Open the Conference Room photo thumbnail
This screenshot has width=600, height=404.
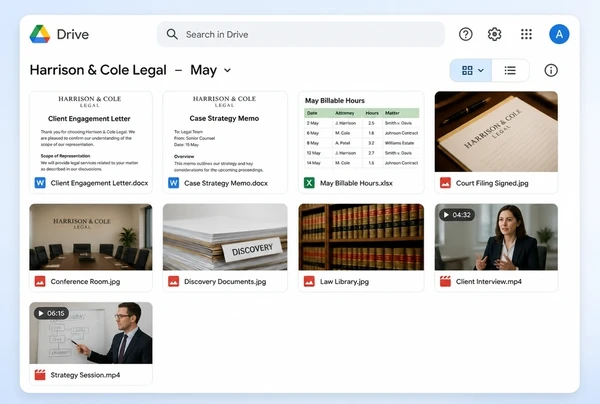pyautogui.click(x=91, y=237)
